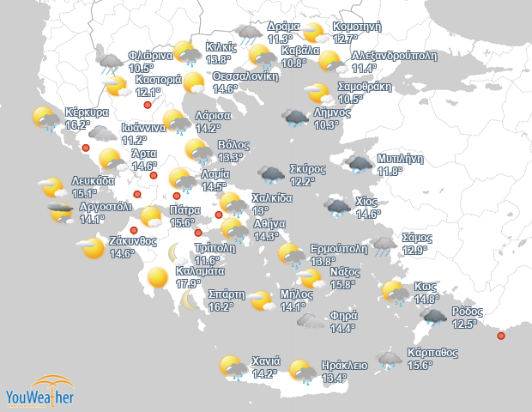Click the weather icon beside Κομοτηνή
532x412 pixels.
[x=315, y=33]
